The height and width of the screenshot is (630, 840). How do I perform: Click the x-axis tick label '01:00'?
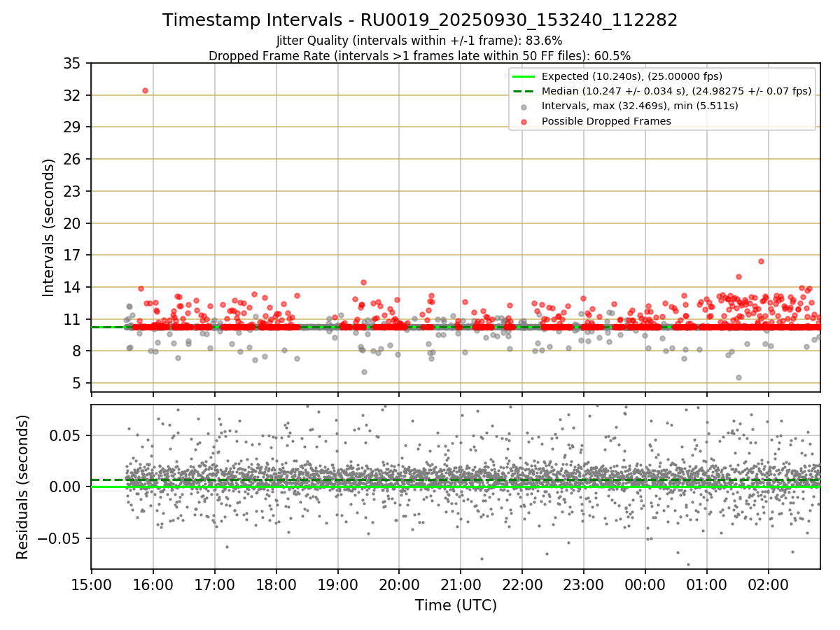click(707, 584)
